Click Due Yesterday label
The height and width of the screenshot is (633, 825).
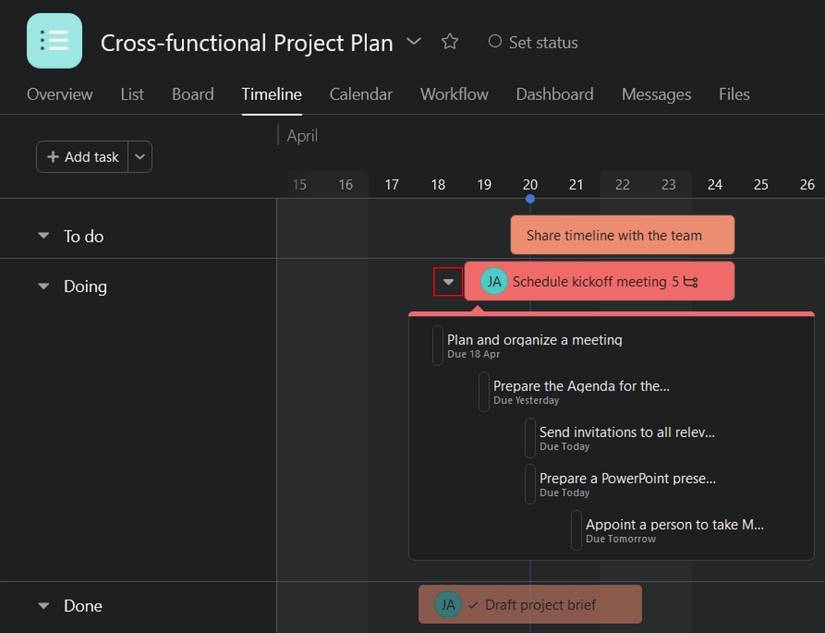pos(526,400)
